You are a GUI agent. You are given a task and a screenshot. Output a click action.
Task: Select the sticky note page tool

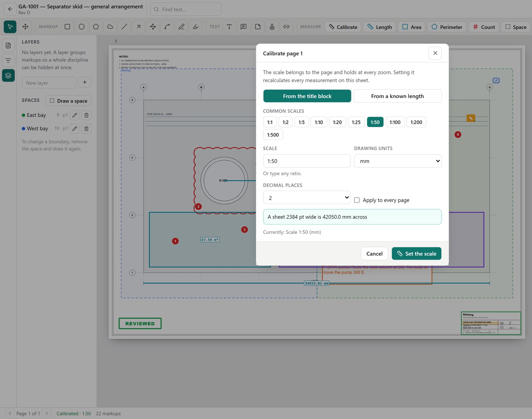coord(258,27)
